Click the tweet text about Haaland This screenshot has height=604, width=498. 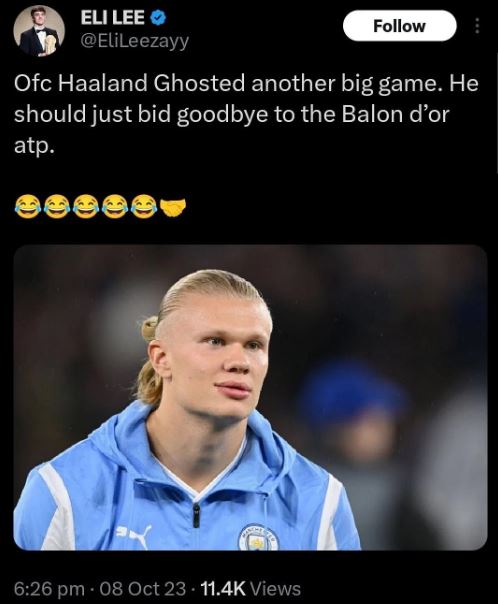pos(246,114)
